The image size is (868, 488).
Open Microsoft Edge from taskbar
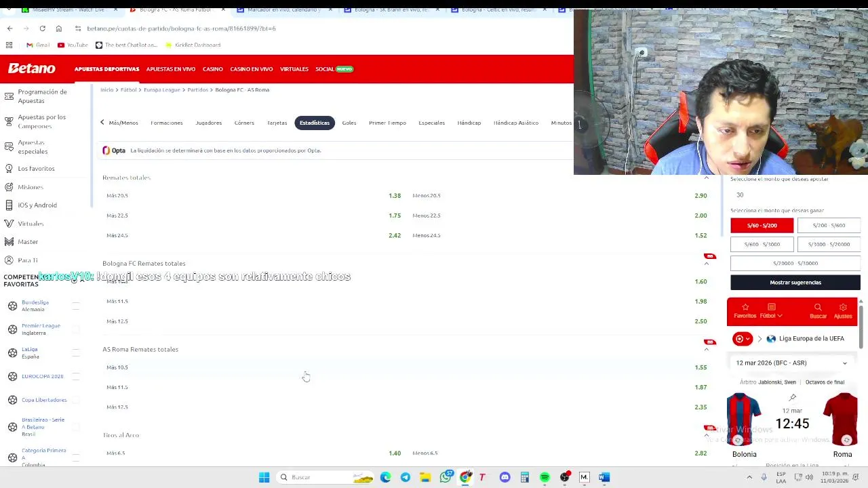385,477
